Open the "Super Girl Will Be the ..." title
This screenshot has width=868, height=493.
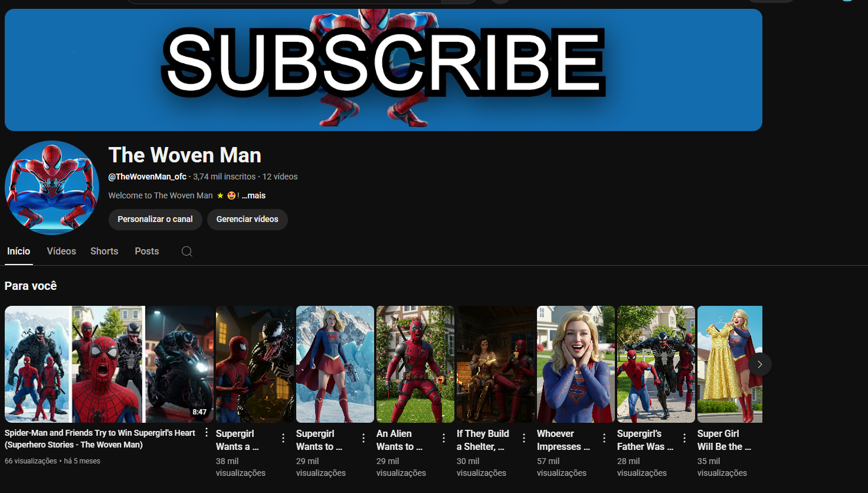click(725, 440)
